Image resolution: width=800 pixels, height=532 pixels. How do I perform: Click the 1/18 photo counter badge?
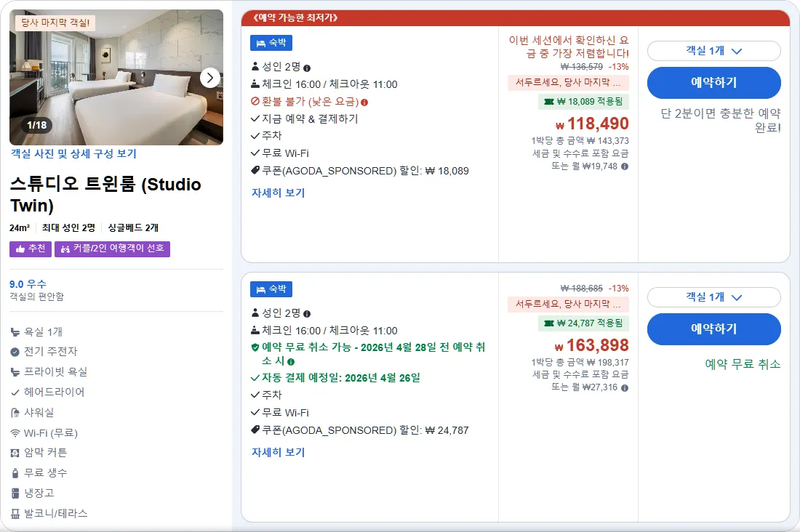tap(37, 125)
